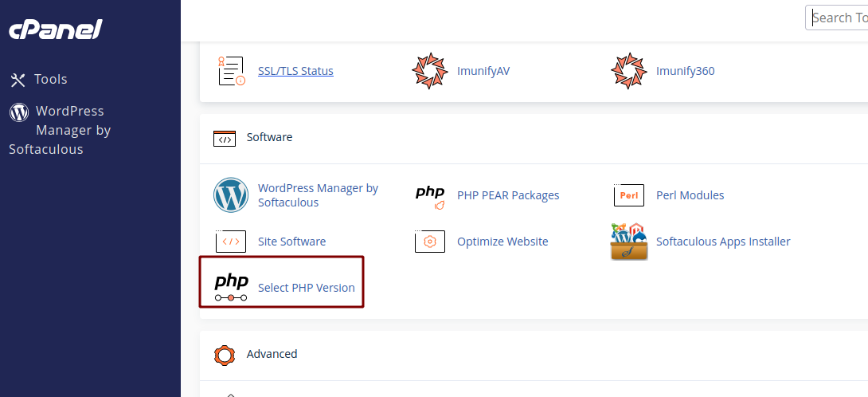The width and height of the screenshot is (868, 397).
Task: Open the ImunifyAV link
Action: [483, 71]
